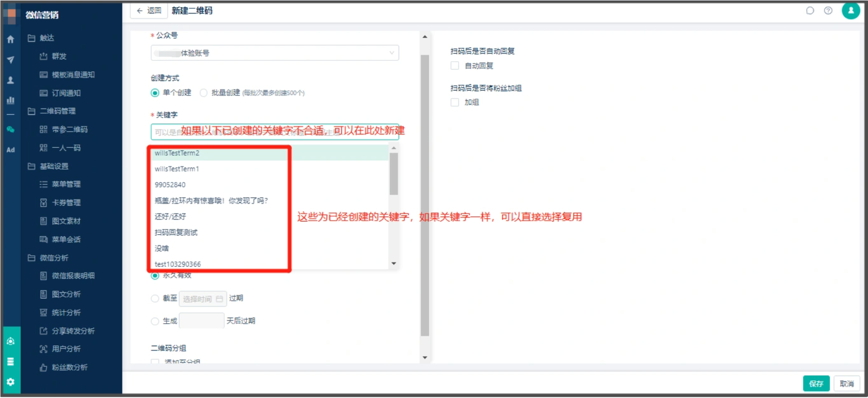The image size is (868, 398).
Task: Open the green user avatar menu
Action: pyautogui.click(x=851, y=10)
